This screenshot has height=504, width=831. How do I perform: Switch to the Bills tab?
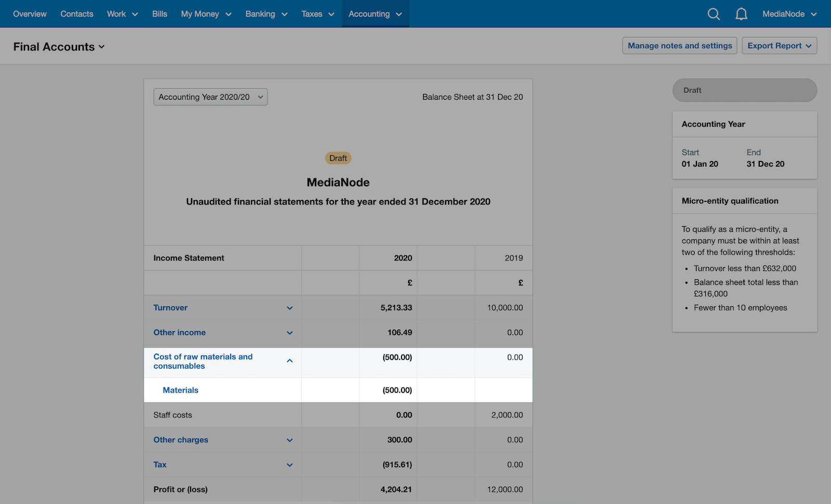tap(159, 14)
